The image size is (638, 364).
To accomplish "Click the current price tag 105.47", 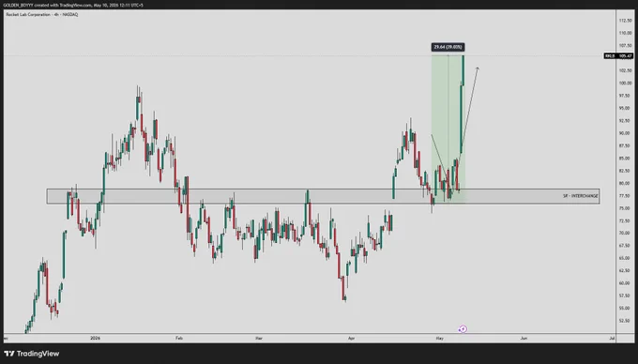I will [x=618, y=56].
